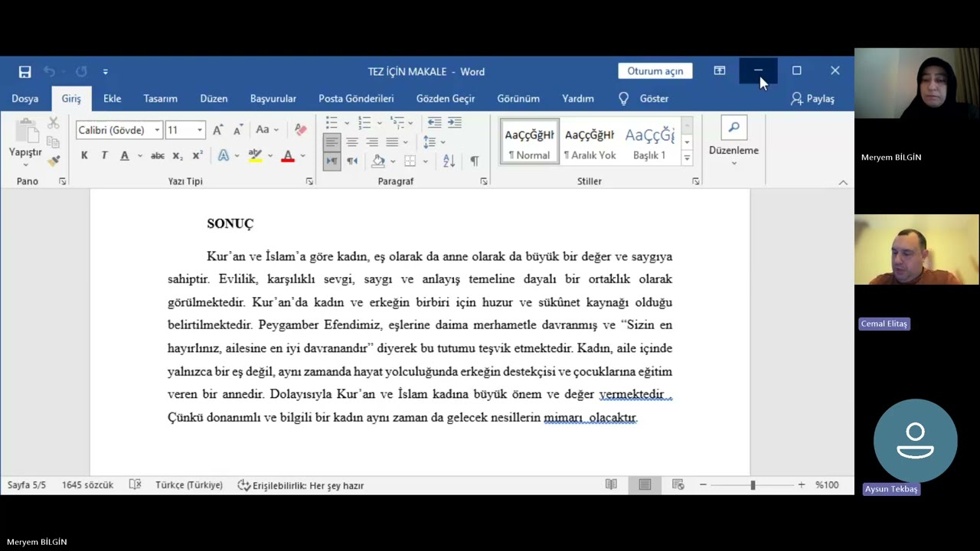
Task: Click the zoom slider handle
Action: pyautogui.click(x=753, y=485)
